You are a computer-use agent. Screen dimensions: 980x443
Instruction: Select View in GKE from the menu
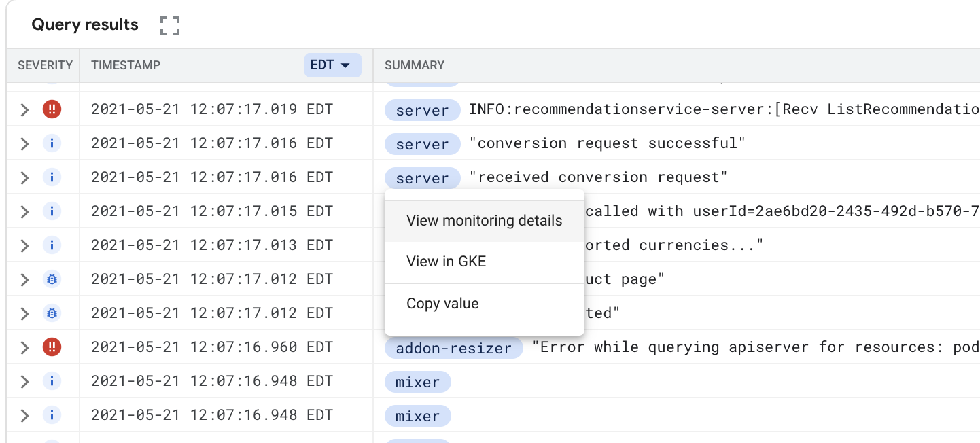click(x=444, y=261)
